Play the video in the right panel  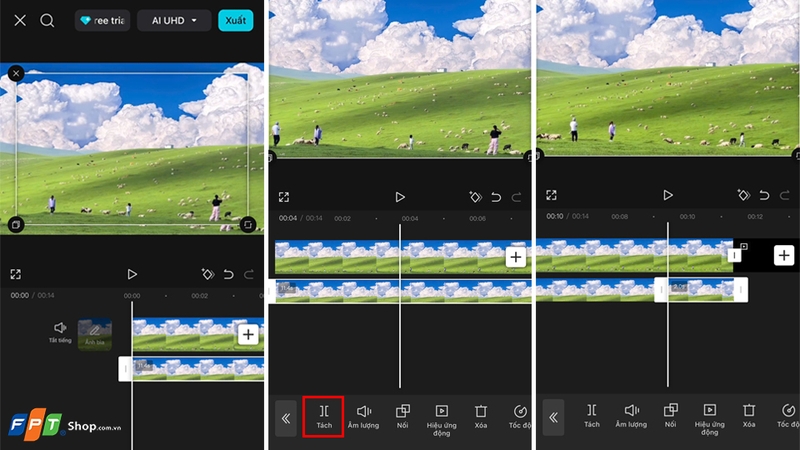(x=668, y=195)
